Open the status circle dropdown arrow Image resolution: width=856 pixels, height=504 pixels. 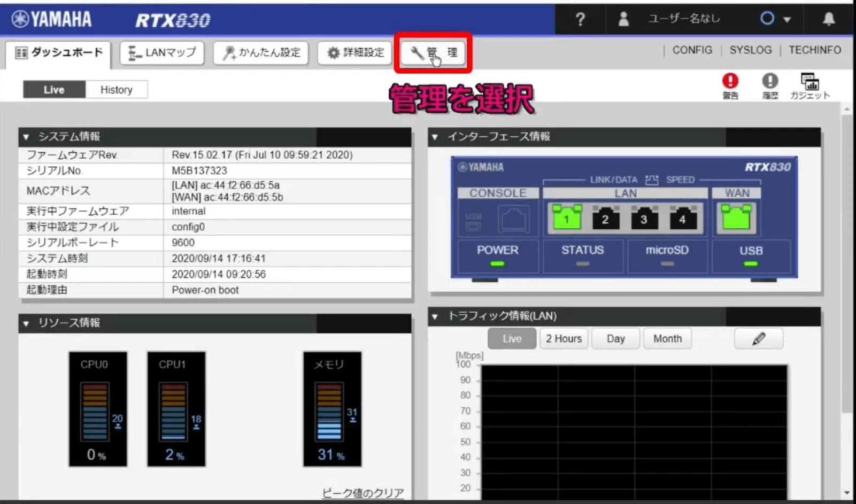(x=787, y=20)
